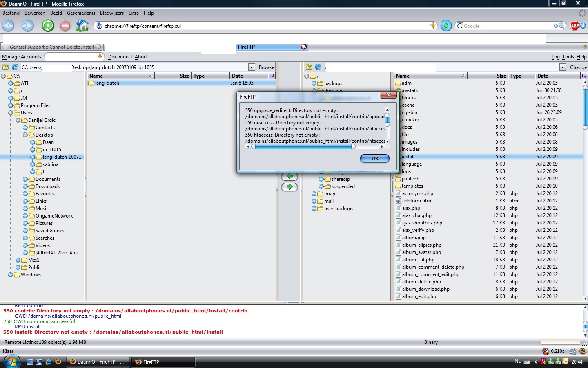This screenshot has width=588, height=368.
Task: Expand the Program Files tree node
Action: pos(11,105)
